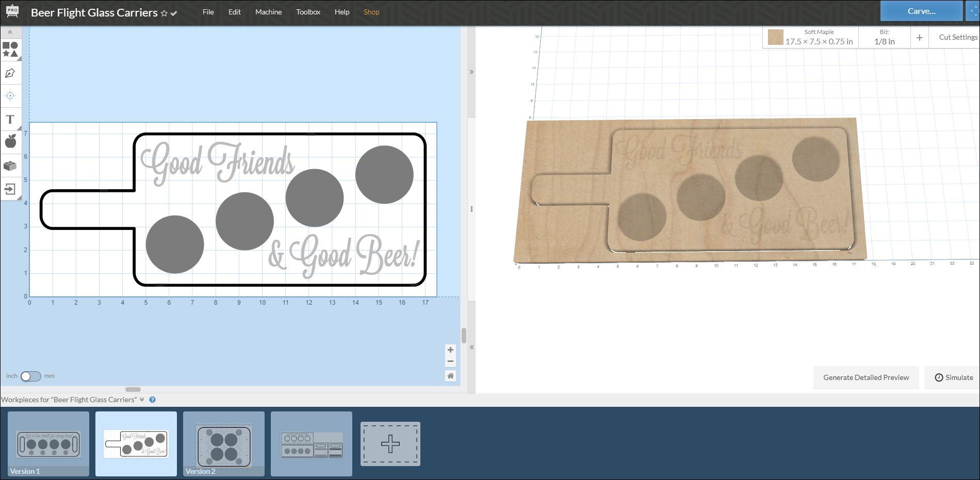
Task: Open Workpieces help question icon
Action: pos(153,400)
